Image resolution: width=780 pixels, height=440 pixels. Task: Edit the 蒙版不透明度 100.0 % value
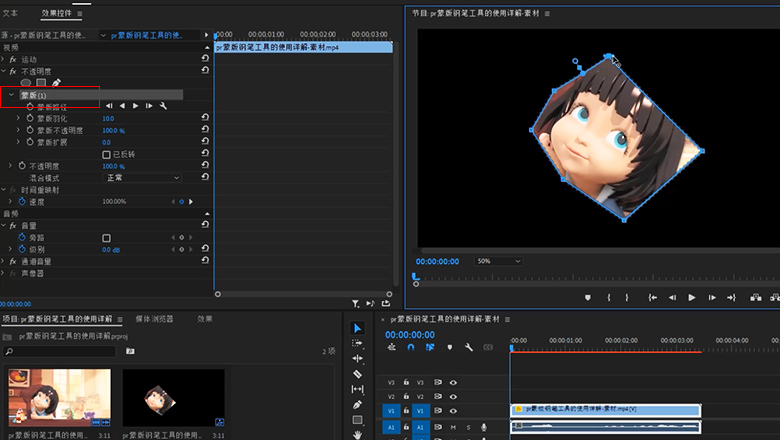click(113, 130)
